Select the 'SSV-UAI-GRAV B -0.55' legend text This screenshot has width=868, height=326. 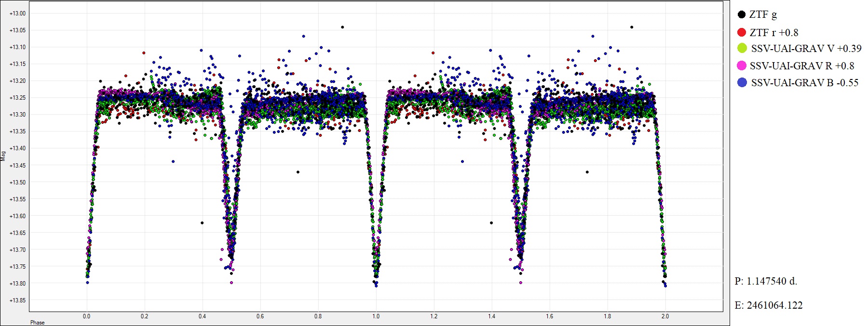point(804,82)
